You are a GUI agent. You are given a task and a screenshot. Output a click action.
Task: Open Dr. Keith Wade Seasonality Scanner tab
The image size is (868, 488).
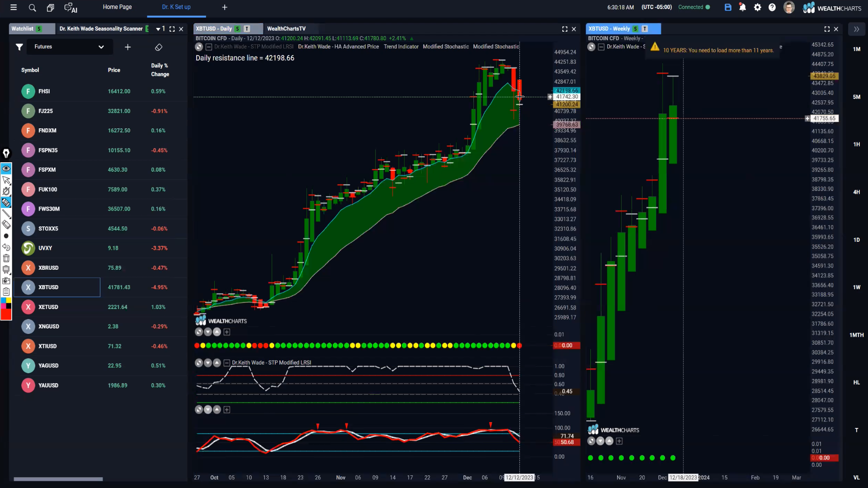point(101,29)
